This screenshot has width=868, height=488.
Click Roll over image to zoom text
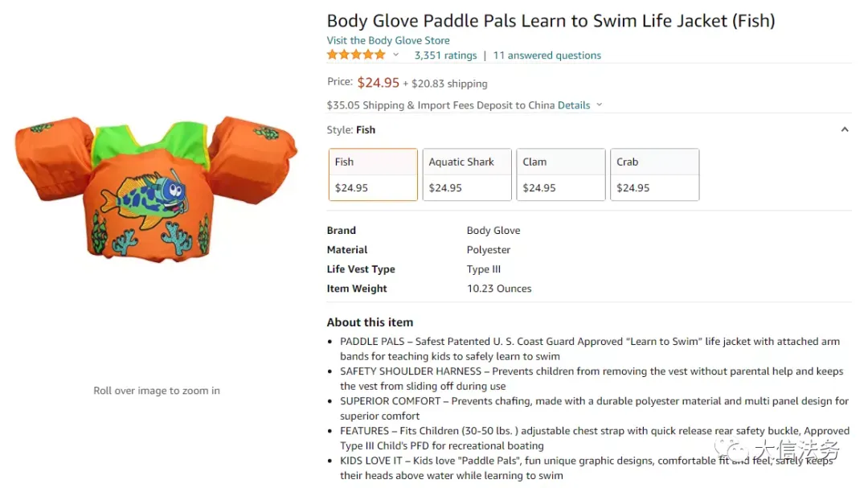[157, 391]
